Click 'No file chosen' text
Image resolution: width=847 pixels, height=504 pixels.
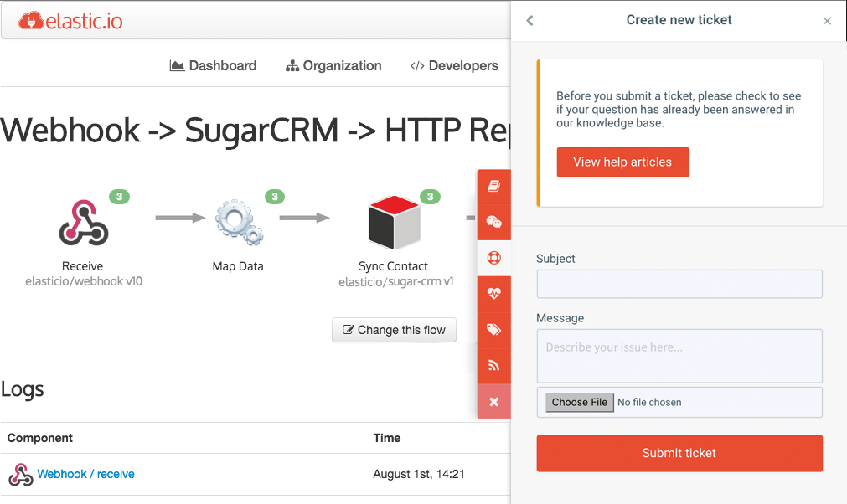pyautogui.click(x=649, y=402)
